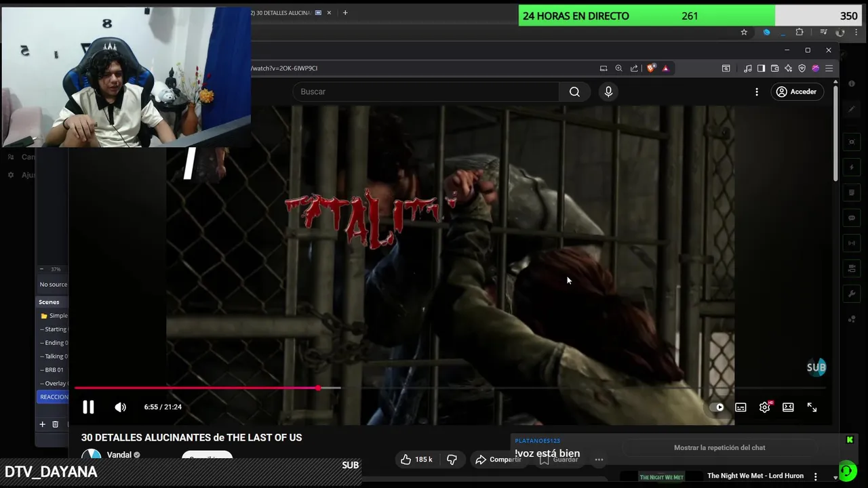
Task: Select Overlay scene in Scenes list
Action: (54, 384)
